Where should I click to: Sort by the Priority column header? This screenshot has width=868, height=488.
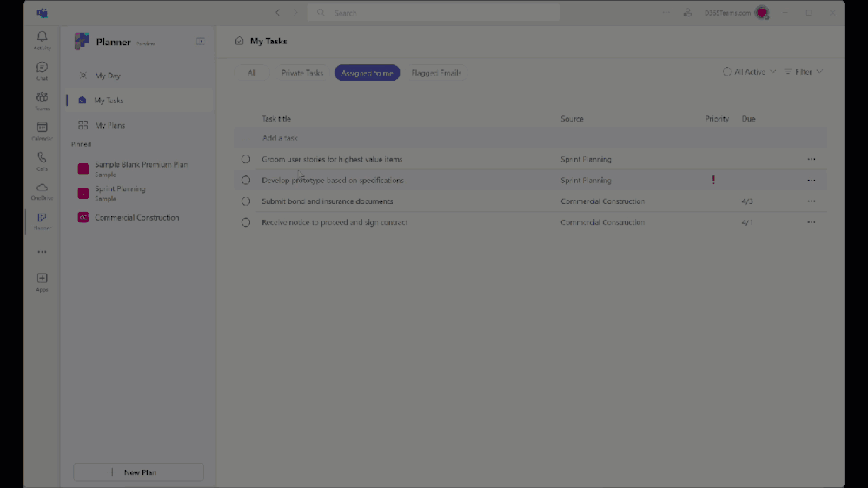pyautogui.click(x=717, y=119)
